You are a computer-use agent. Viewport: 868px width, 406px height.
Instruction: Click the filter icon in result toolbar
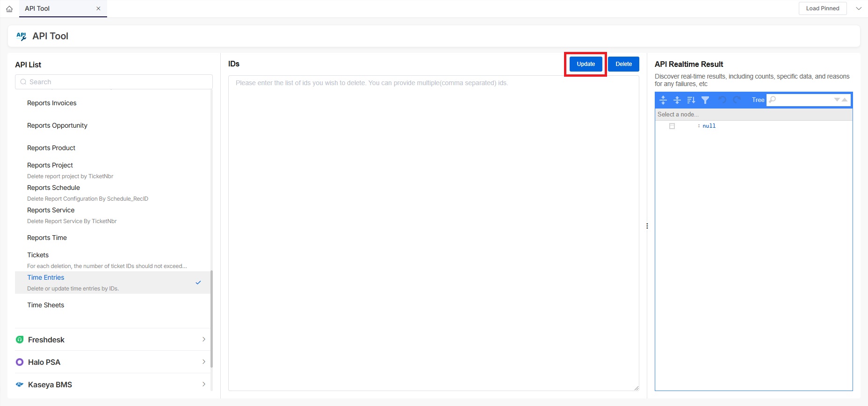(705, 100)
